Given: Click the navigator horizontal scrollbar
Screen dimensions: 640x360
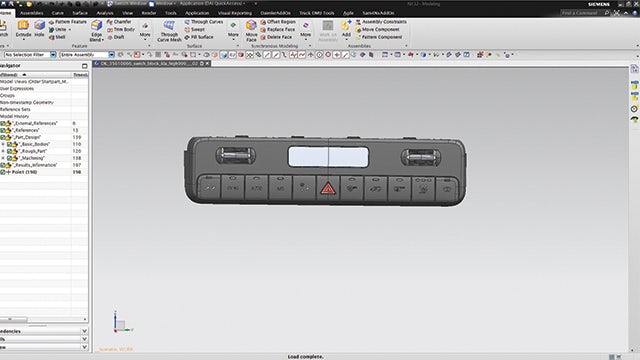Looking at the screenshot, I should click(43, 319).
